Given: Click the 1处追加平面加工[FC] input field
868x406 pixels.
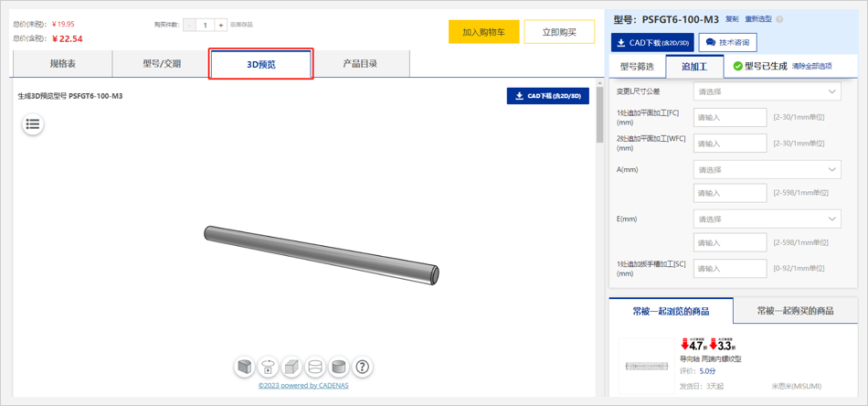Looking at the screenshot, I should [x=729, y=117].
